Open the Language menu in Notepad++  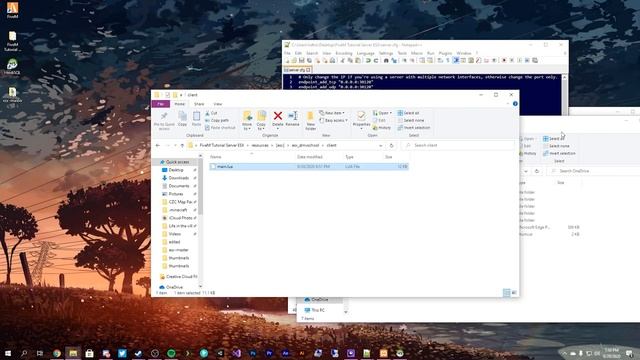pyautogui.click(x=365, y=53)
